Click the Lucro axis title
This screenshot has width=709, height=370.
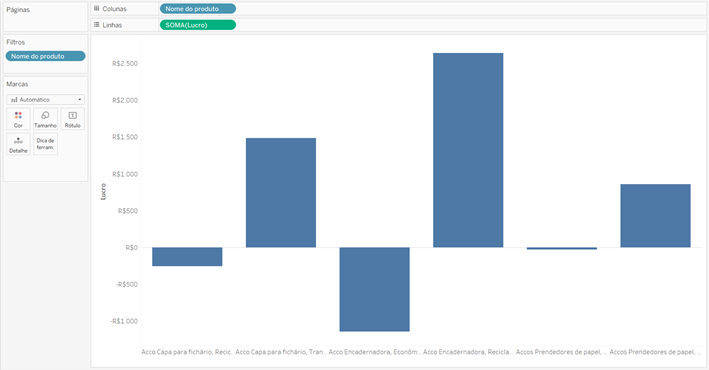[x=103, y=191]
